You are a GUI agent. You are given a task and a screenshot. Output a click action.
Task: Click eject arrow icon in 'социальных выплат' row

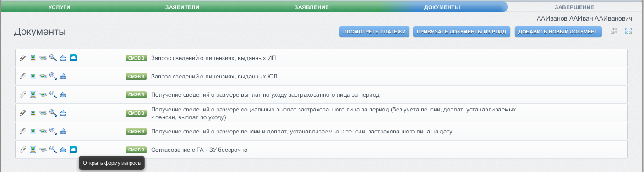pyautogui.click(x=63, y=113)
